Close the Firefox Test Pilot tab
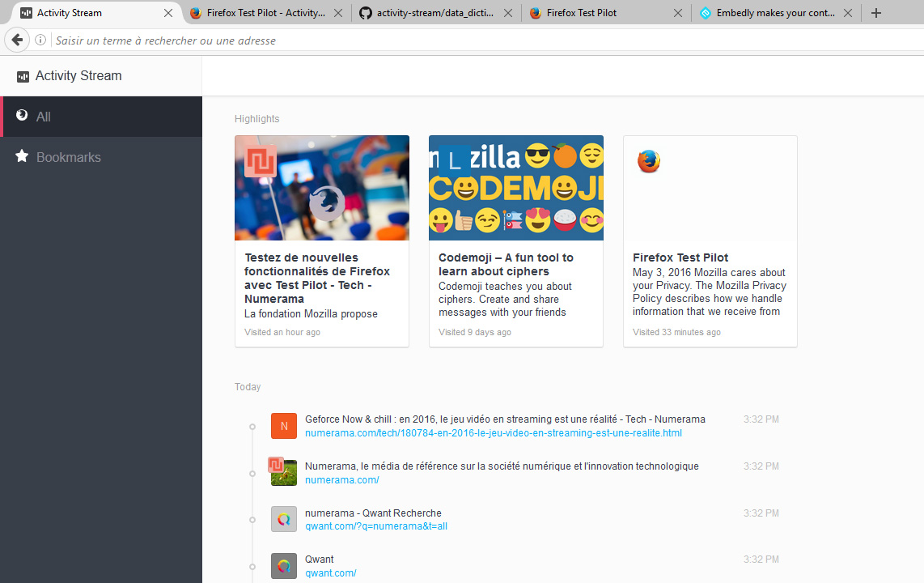 (678, 13)
